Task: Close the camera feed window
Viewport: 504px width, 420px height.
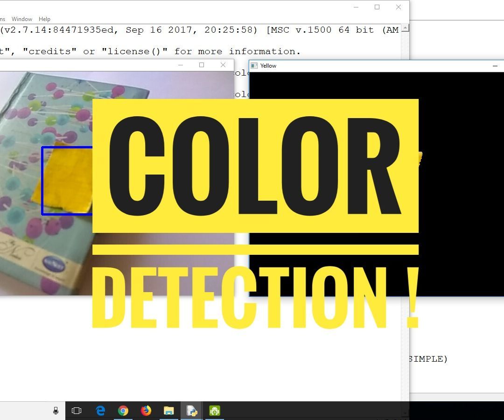Action: tap(223, 65)
